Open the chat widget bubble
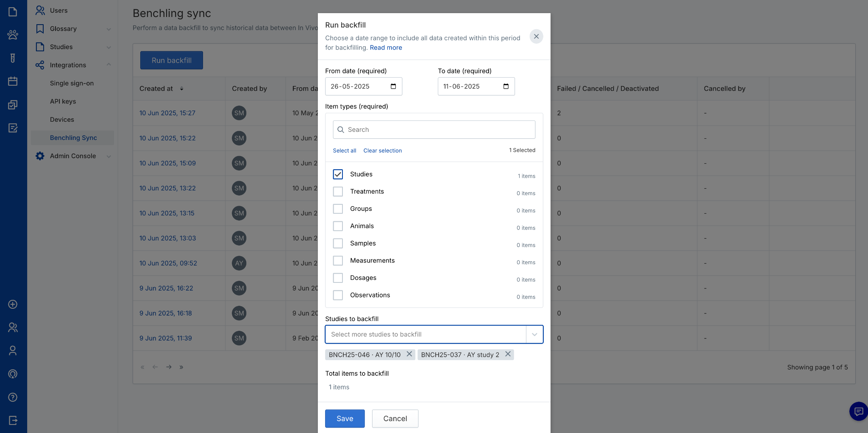This screenshot has width=868, height=433. [x=859, y=411]
